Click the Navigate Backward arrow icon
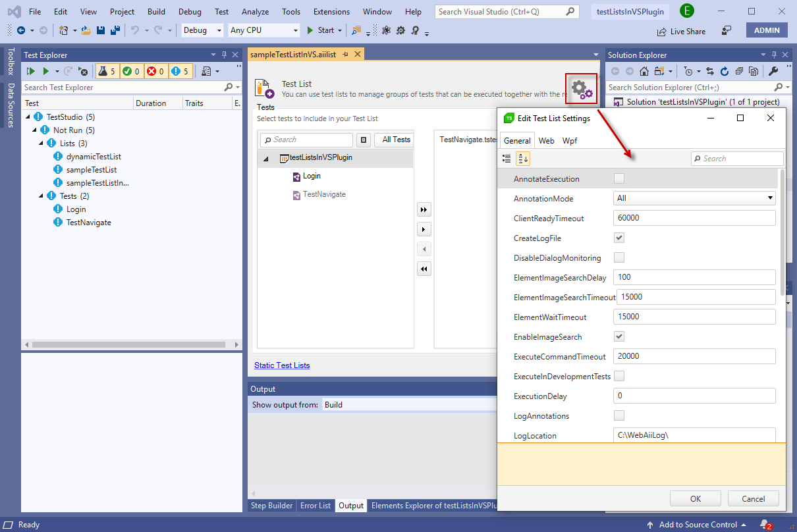Viewport: 797px width, 532px height. [x=21, y=30]
